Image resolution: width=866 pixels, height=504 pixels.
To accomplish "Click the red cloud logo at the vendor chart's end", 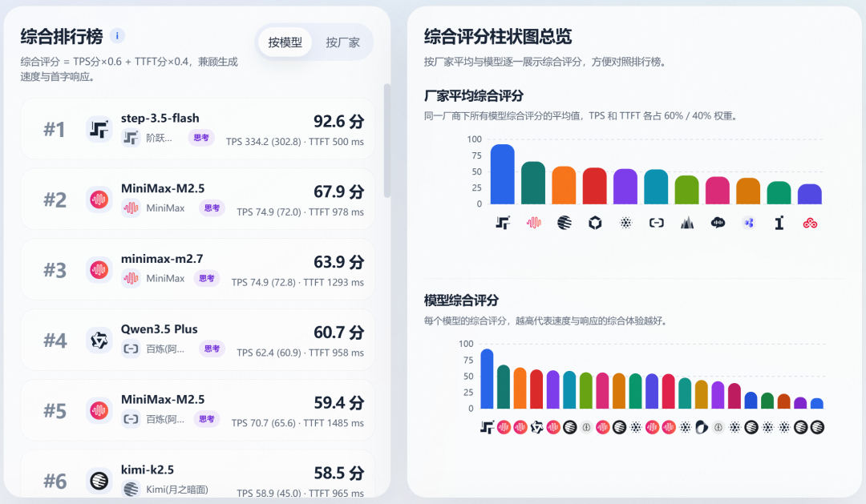I will (x=810, y=224).
